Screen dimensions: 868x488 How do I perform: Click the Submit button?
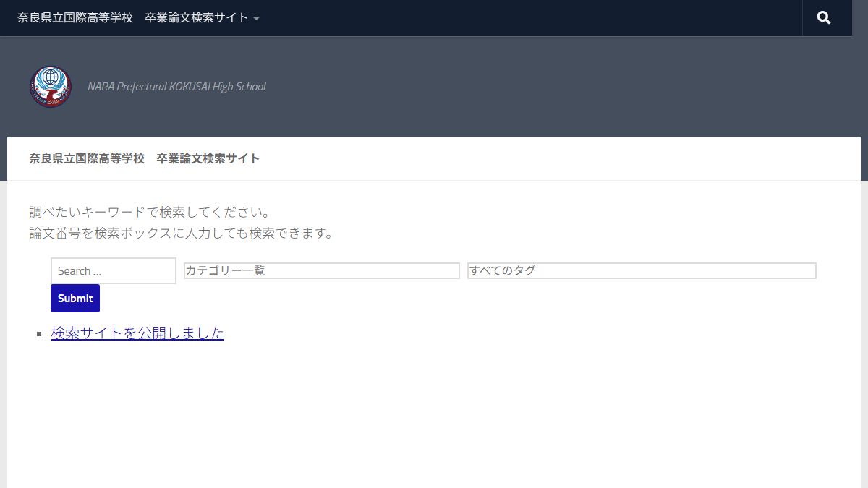click(x=75, y=299)
